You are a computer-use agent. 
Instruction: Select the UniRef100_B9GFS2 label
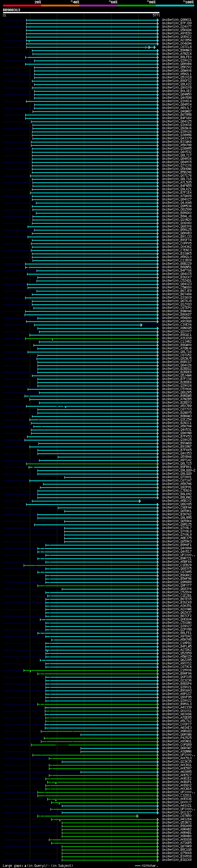point(176,81)
